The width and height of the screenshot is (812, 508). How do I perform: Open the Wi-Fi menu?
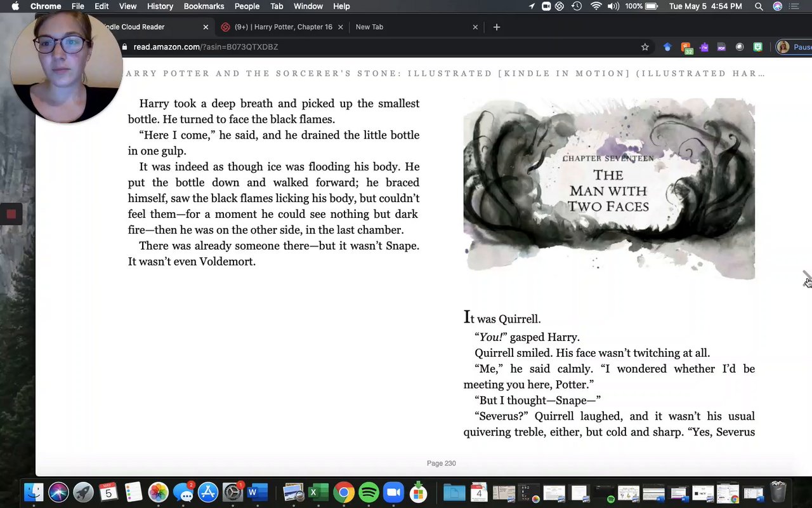coord(596,6)
